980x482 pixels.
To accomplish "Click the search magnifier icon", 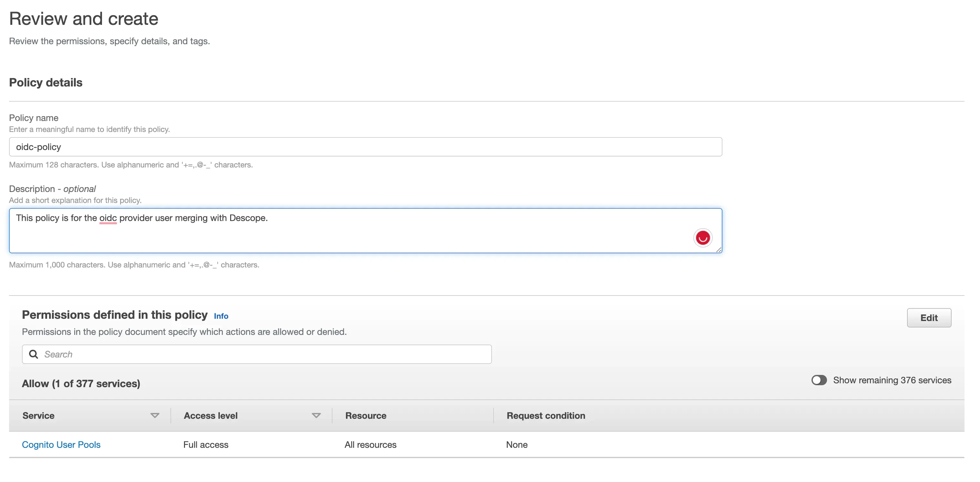I will click(34, 354).
